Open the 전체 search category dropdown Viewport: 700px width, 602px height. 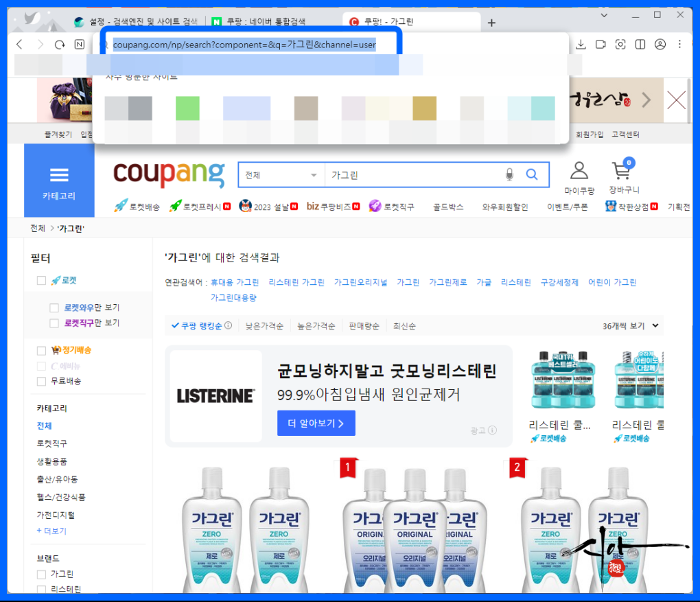[281, 175]
